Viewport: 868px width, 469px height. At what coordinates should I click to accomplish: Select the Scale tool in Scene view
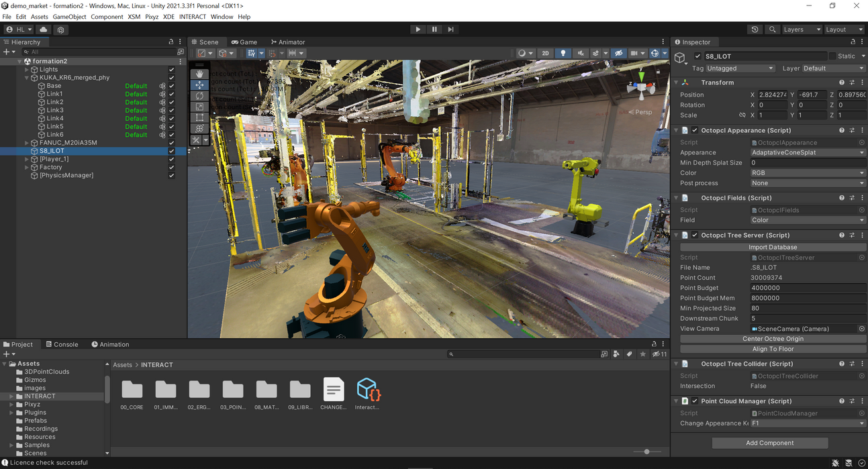tap(199, 107)
